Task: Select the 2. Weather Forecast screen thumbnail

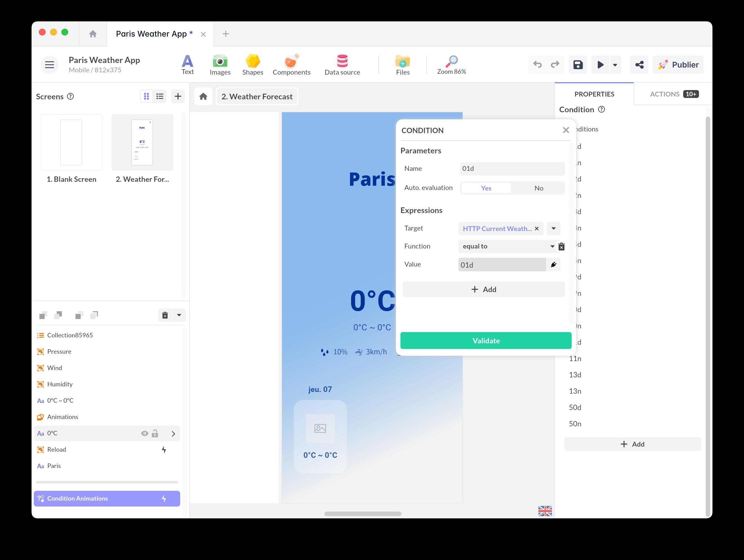Action: (142, 142)
